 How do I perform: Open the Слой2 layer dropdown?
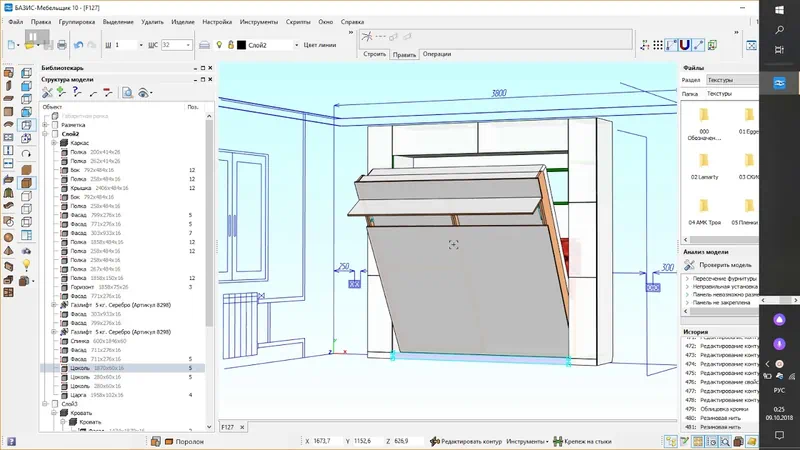[294, 45]
